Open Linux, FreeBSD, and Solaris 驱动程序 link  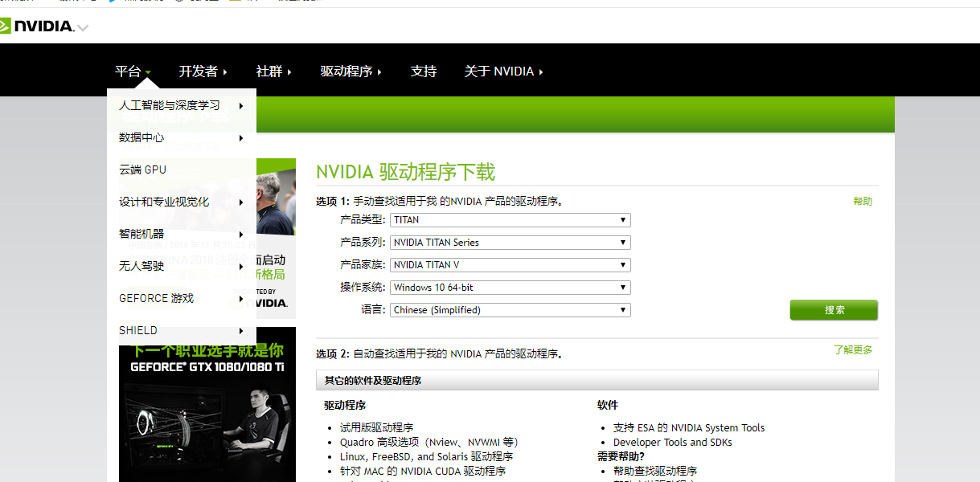click(426, 457)
